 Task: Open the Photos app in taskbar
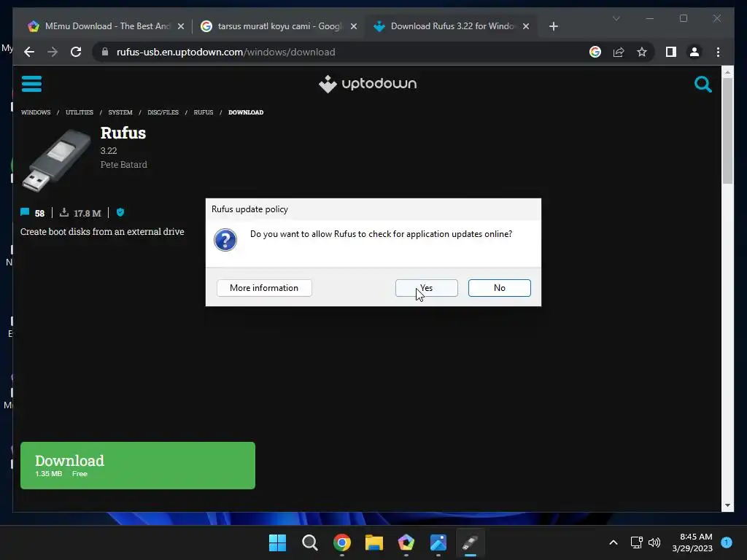[438, 542]
